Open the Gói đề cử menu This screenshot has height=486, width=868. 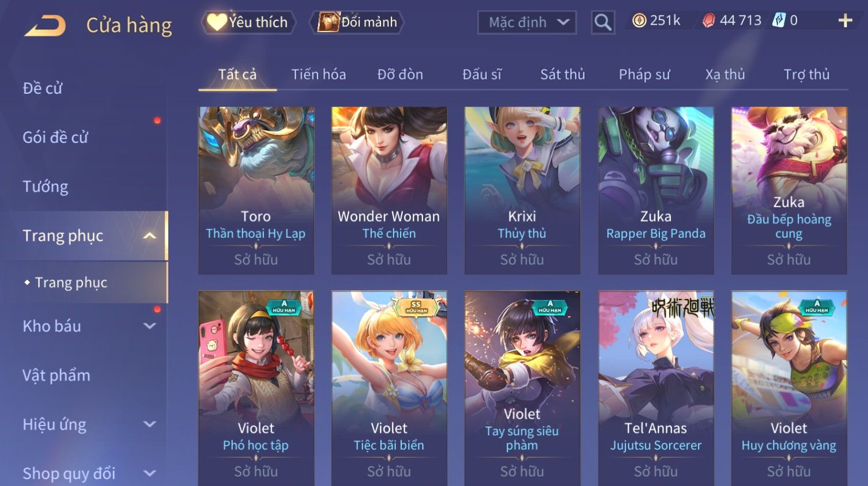pos(55,138)
